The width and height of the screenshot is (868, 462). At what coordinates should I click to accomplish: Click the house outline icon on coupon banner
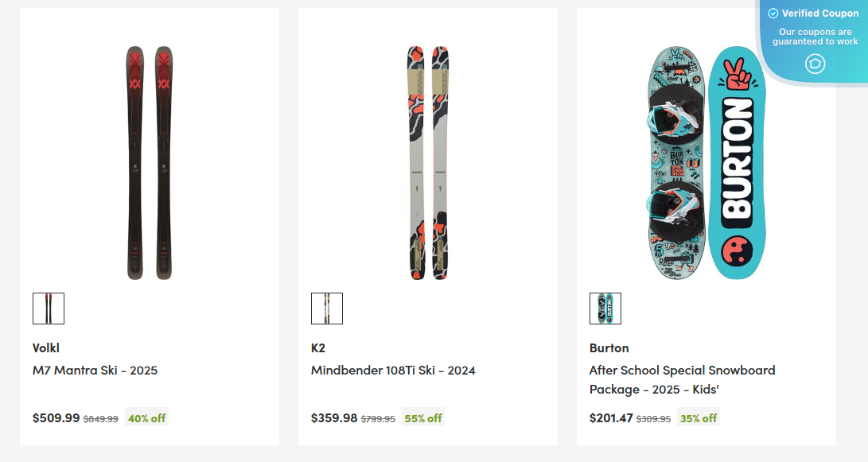click(814, 63)
